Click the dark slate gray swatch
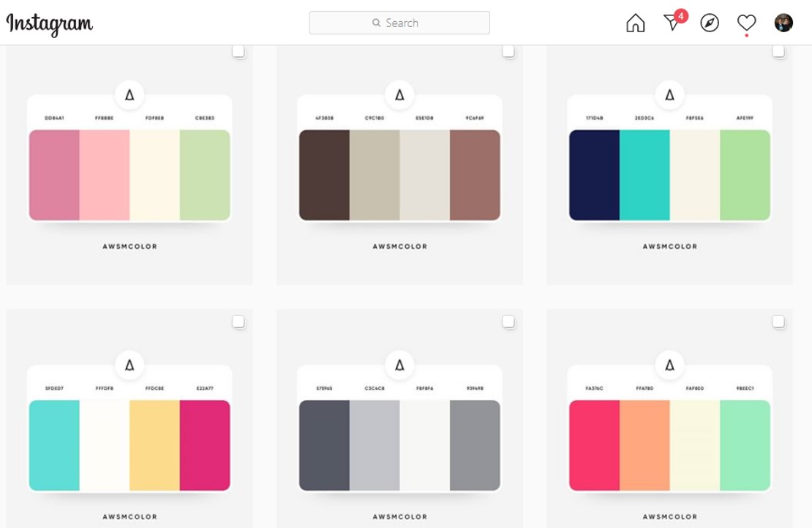The image size is (812, 528). (x=324, y=445)
